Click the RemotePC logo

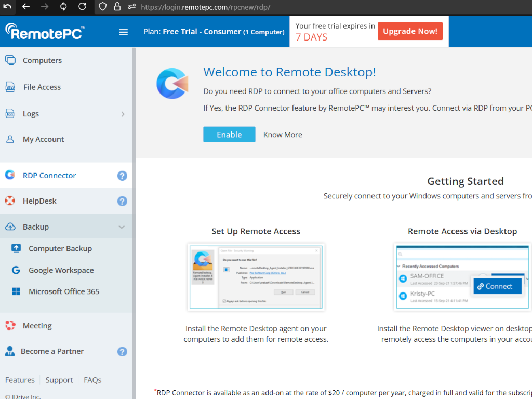[x=45, y=32]
